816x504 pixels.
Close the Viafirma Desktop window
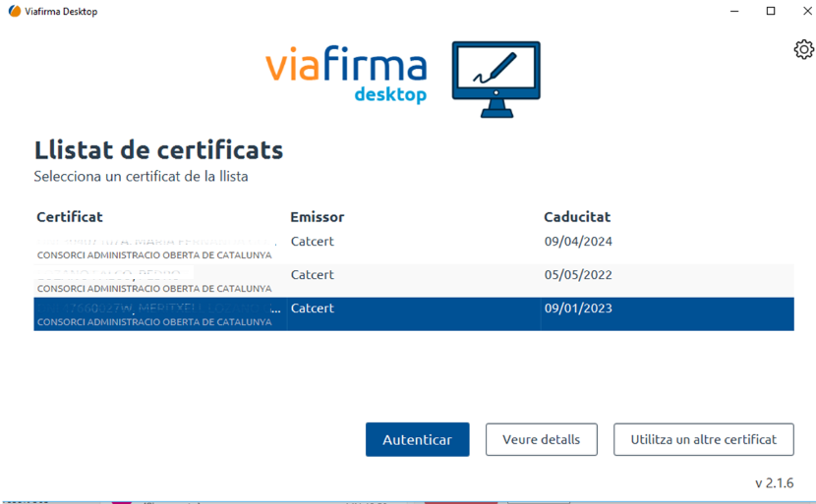pyautogui.click(x=807, y=11)
